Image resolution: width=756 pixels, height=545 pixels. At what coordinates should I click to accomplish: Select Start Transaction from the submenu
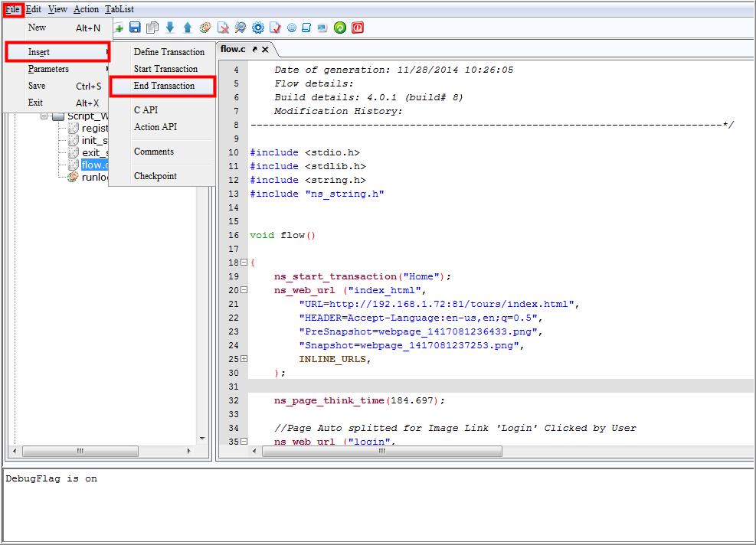click(162, 69)
